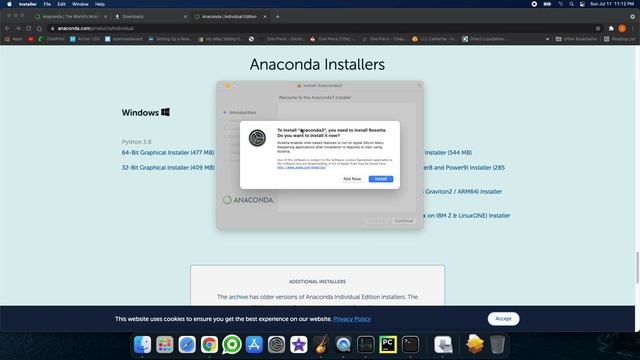Open the Other Bookmarks folder
This screenshot has width=640, height=360.
576,39
